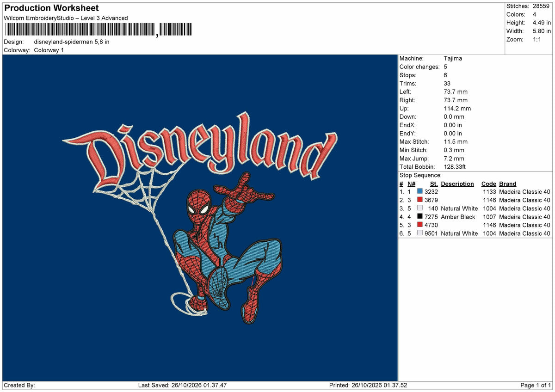Select the Colorway 1 value
Image resolution: width=555 pixels, height=392 pixels.
[x=49, y=50]
